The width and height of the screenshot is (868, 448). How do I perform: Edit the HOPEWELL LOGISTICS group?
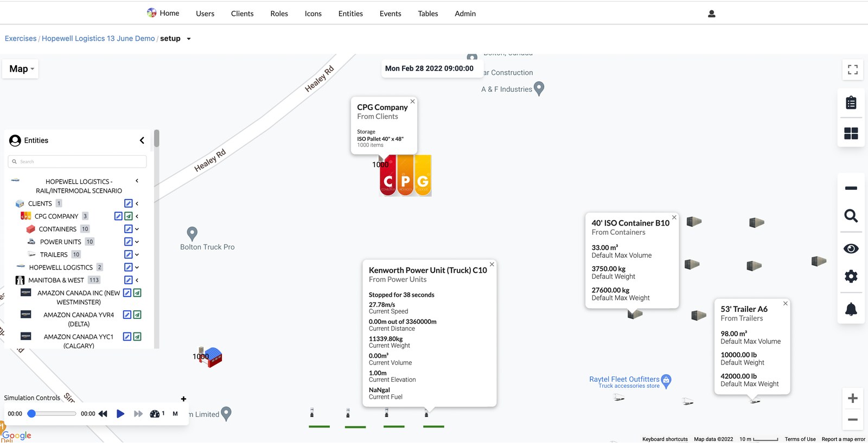coord(129,267)
